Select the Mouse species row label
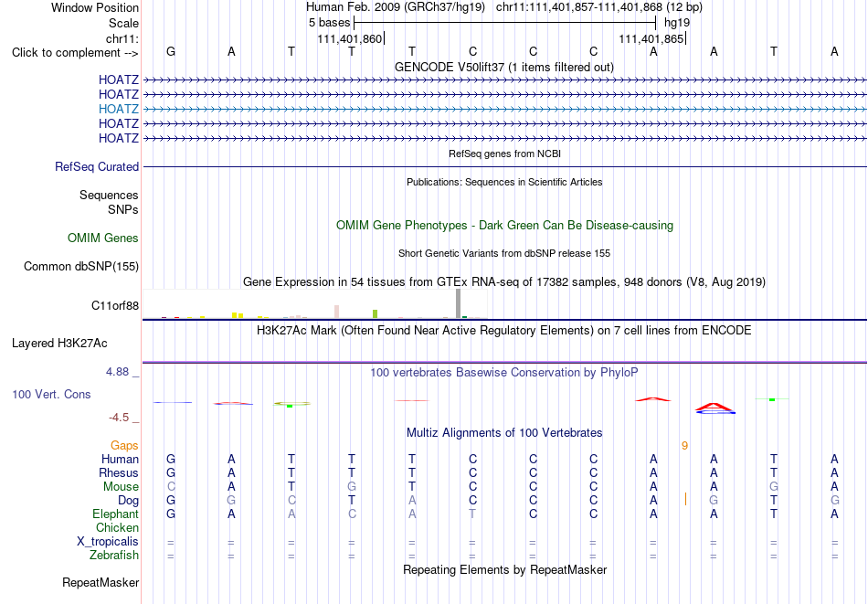This screenshot has width=868, height=604. click(x=121, y=487)
